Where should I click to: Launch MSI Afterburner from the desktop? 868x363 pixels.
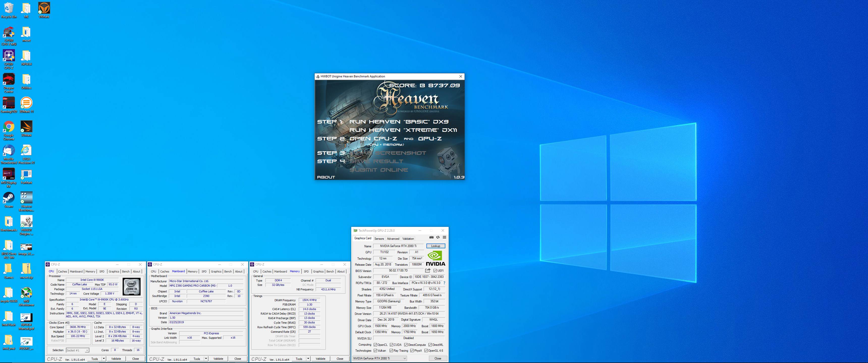point(26,296)
